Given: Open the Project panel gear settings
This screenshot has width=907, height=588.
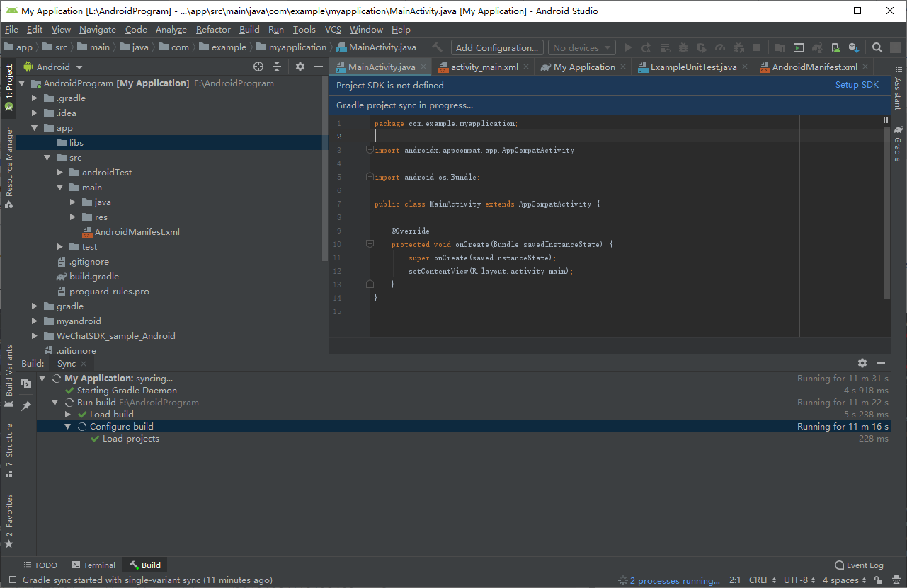Looking at the screenshot, I should tap(300, 67).
